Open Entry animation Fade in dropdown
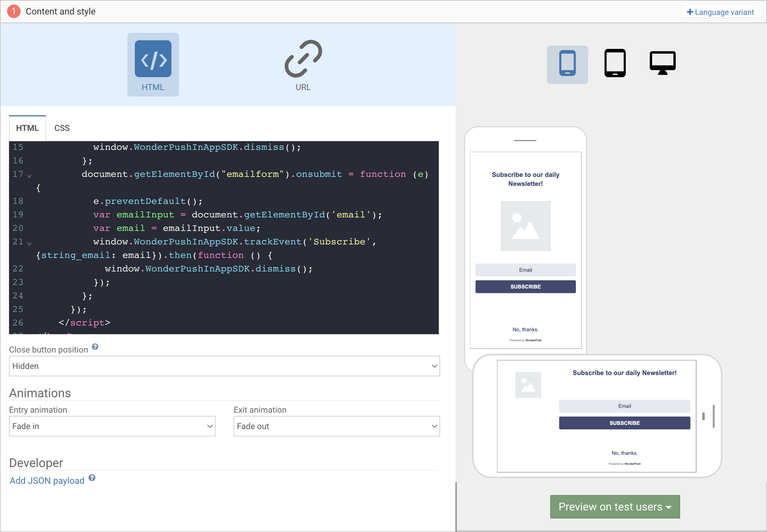767x532 pixels. (112, 426)
